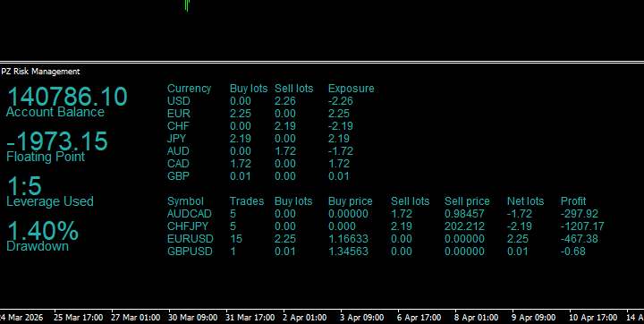The image size is (644, 324).
Task: Select the GBP currency row label
Action: click(x=178, y=176)
